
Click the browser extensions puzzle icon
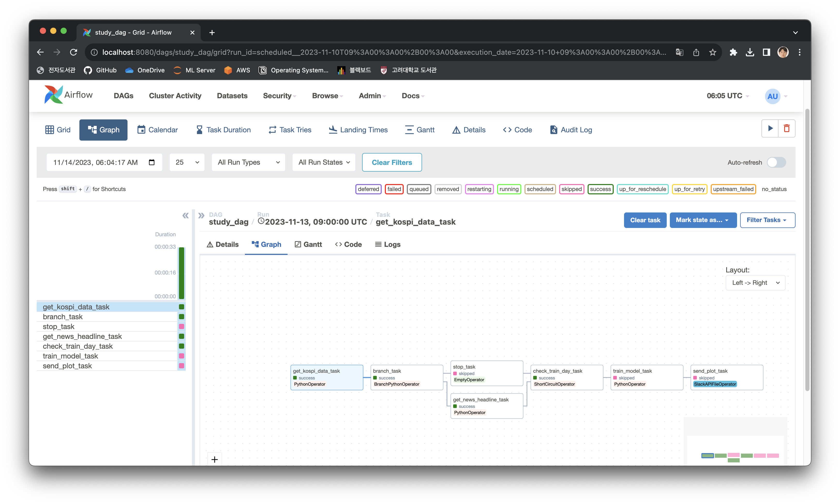coord(733,52)
